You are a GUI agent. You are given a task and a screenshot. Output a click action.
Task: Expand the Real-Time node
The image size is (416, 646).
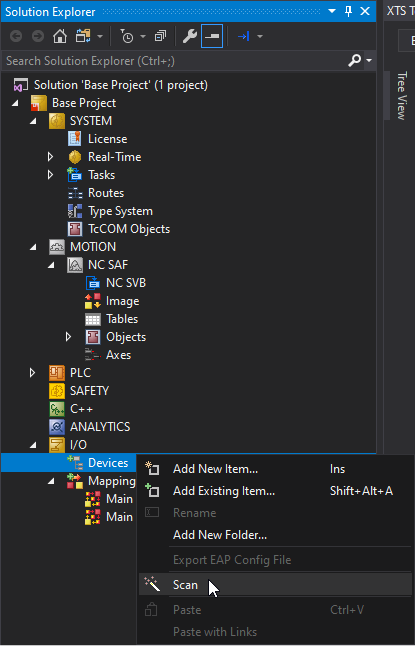50,157
